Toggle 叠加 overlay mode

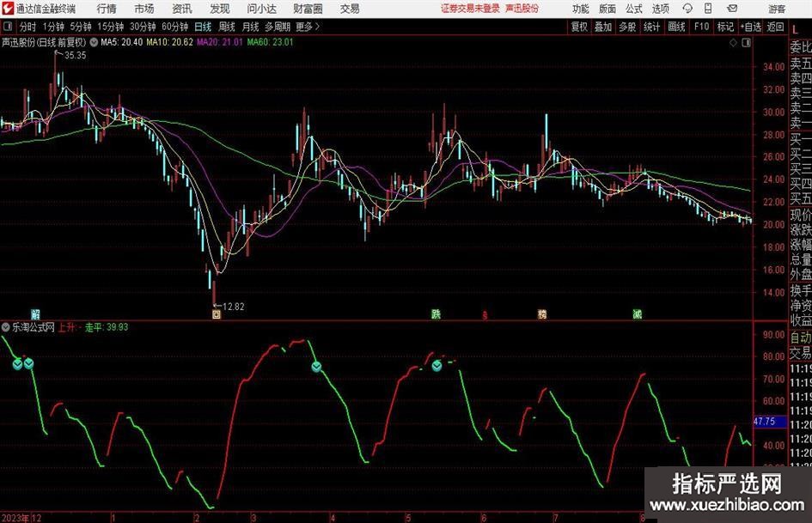click(603, 27)
